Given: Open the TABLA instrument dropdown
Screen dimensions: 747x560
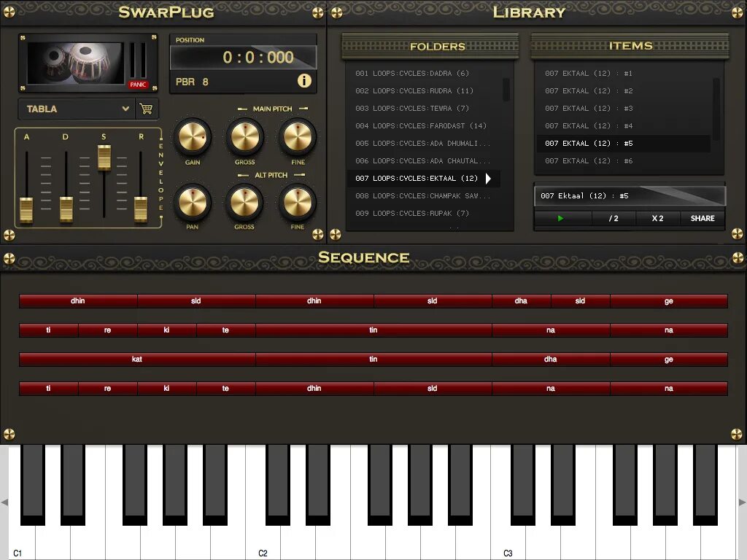Looking at the screenshot, I should 76,109.
